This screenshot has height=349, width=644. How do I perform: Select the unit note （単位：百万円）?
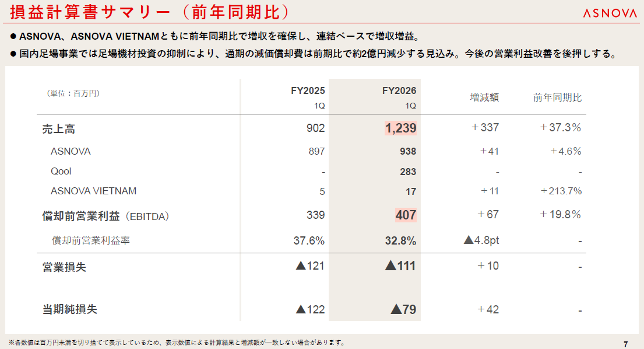click(73, 93)
